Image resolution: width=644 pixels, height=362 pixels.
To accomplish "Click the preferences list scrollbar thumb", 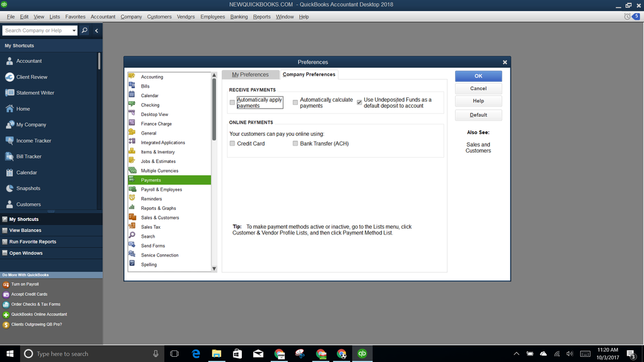I will click(214, 110).
